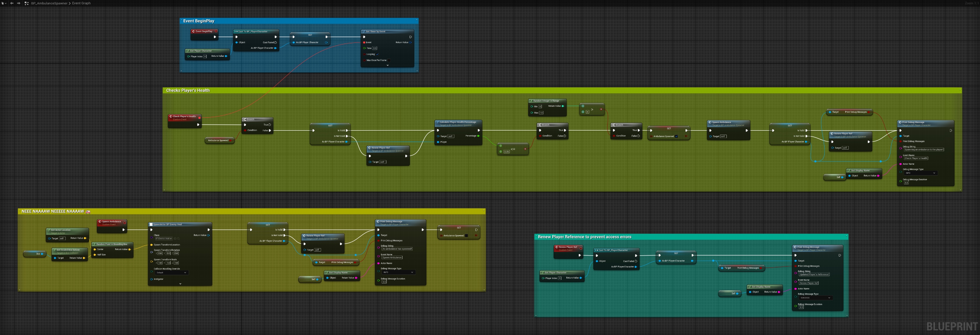Click the BP_AmbulanceSpawner breadcrumb
This screenshot has height=335, width=980.
(x=49, y=3)
